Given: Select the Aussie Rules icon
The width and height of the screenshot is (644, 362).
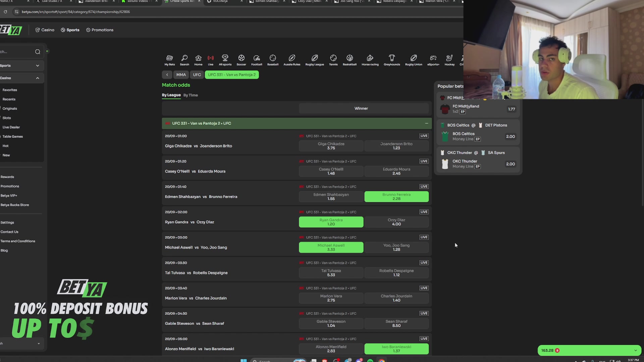Looking at the screenshot, I should [292, 60].
